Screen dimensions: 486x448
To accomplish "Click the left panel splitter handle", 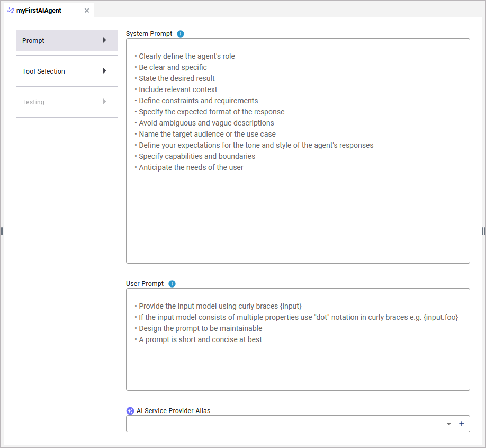I will tap(2, 231).
